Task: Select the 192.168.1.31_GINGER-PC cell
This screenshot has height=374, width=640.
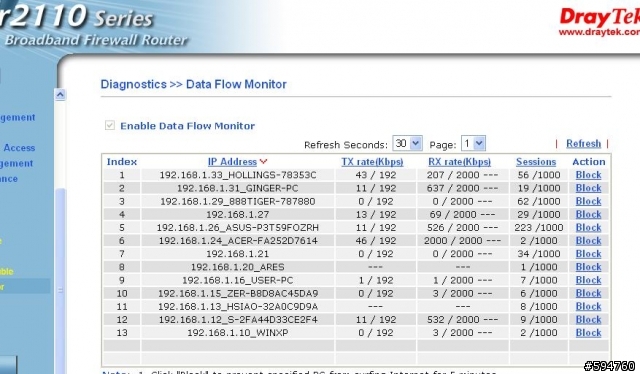Action: tap(238, 188)
